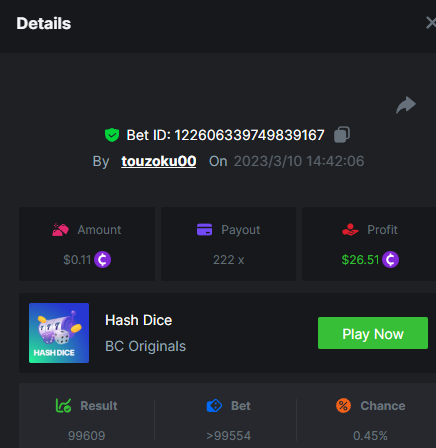Image resolution: width=436 pixels, height=448 pixels.
Task: Click the red Profit hand icon
Action: coord(350,230)
